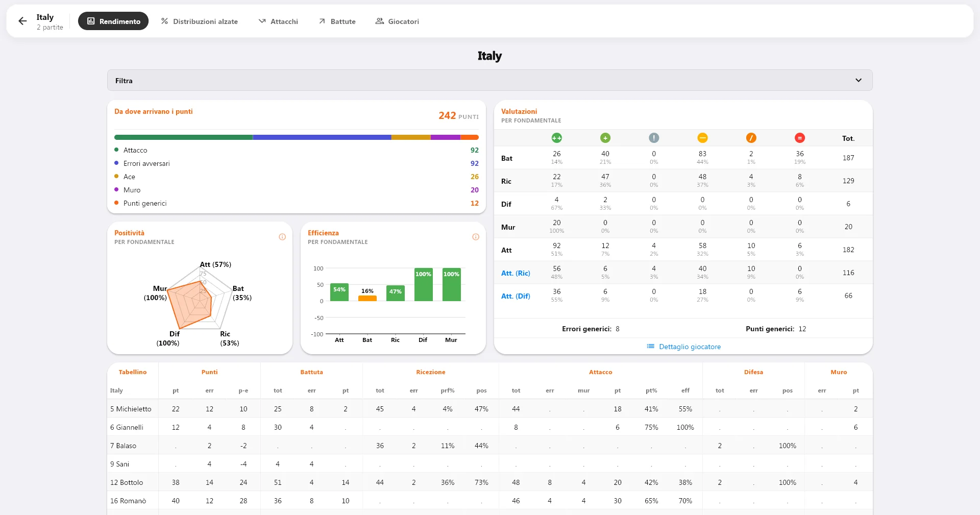The image size is (980, 515).
Task: Select the Giocatori tab
Action: [x=397, y=21]
